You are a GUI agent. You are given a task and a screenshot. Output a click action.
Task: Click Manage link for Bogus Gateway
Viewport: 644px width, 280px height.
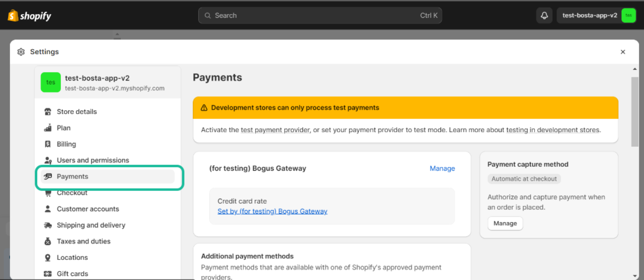coord(442,168)
